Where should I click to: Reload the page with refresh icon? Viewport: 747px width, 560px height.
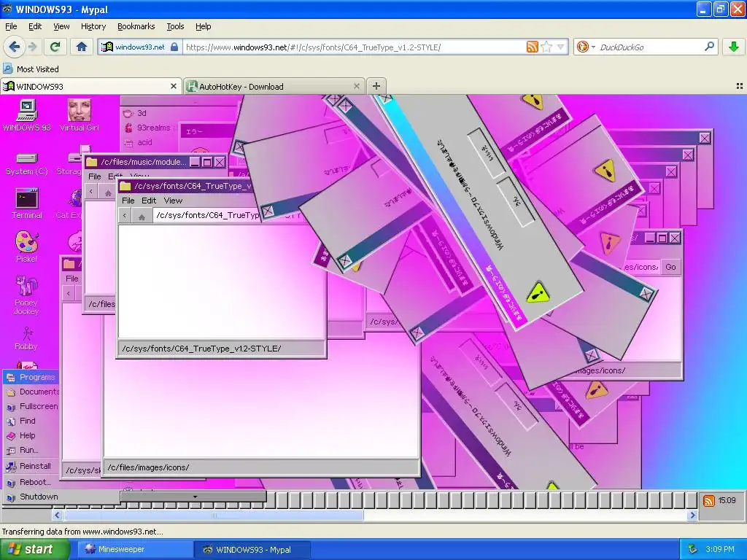point(55,47)
